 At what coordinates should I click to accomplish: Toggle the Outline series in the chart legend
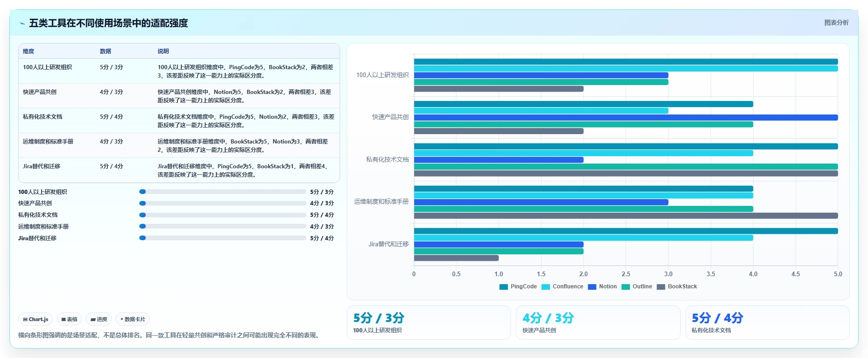click(x=637, y=286)
